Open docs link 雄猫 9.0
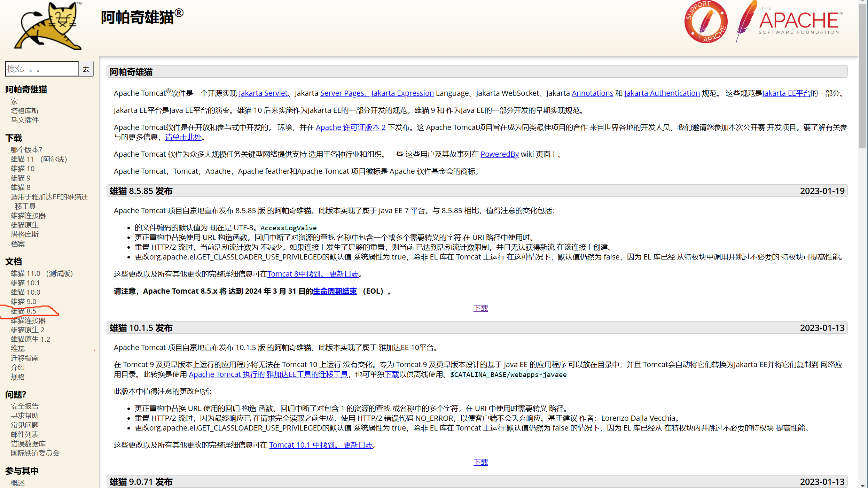 [x=23, y=302]
